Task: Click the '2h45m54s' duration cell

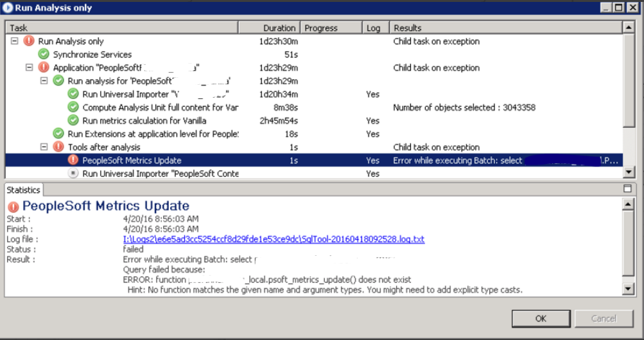Action: [279, 120]
